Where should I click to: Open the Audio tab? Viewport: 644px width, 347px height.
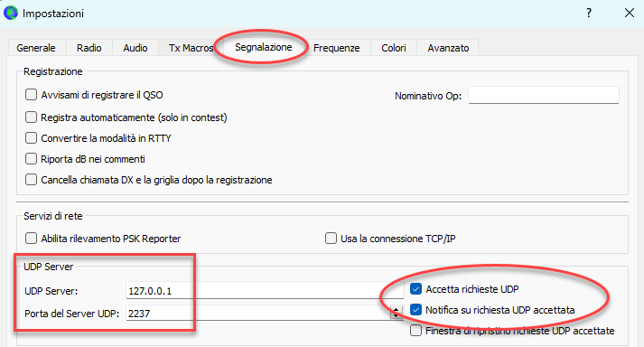click(135, 48)
